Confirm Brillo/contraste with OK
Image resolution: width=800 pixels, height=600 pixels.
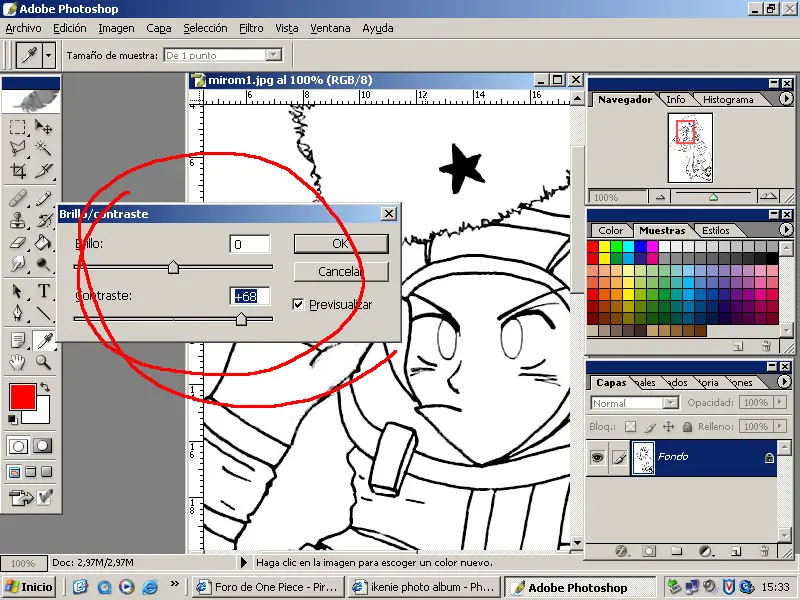(341, 244)
